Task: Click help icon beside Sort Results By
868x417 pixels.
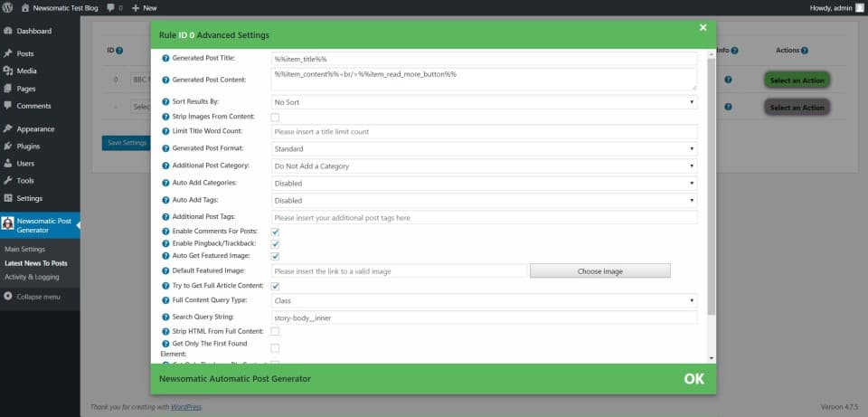Action: tap(165, 102)
